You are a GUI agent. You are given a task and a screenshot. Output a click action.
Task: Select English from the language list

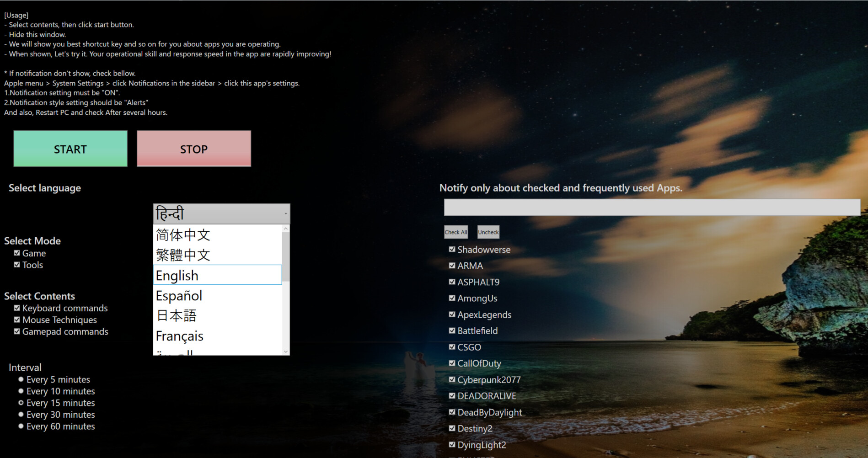tap(177, 275)
